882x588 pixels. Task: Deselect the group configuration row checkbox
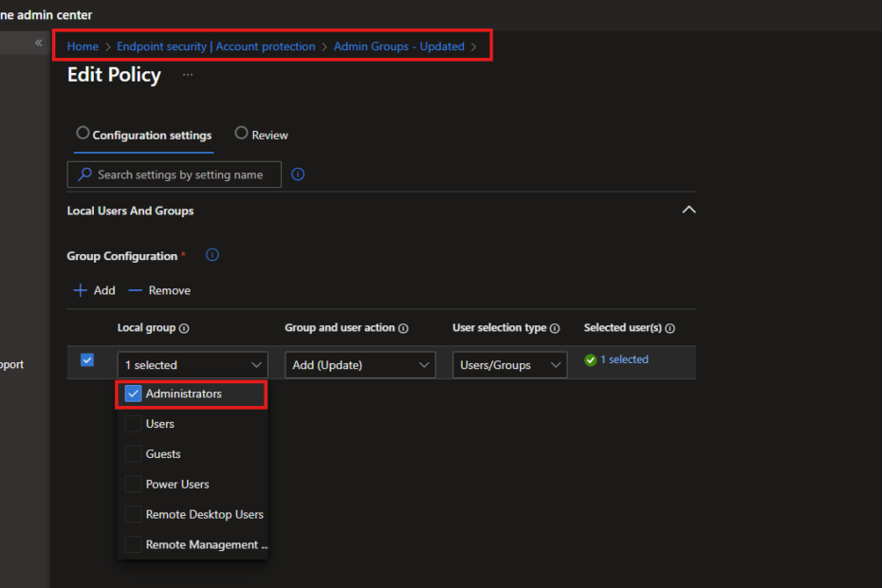point(87,360)
